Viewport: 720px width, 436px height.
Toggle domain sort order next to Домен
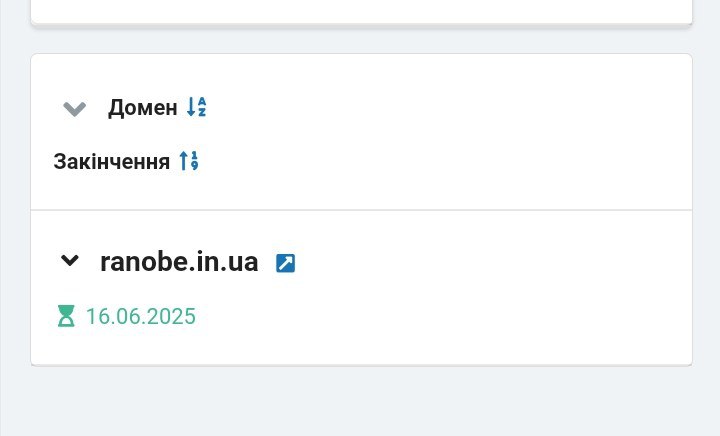(x=197, y=107)
